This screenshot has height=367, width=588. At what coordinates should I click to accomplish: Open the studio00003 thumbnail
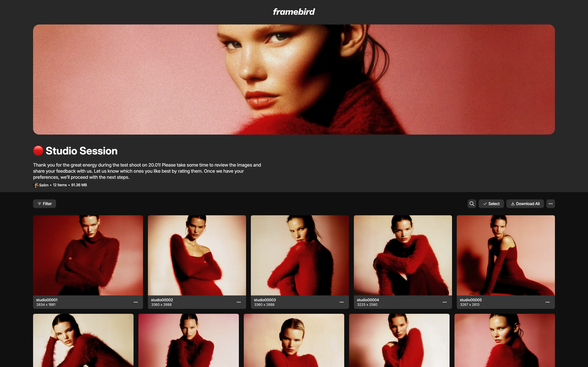(300, 255)
